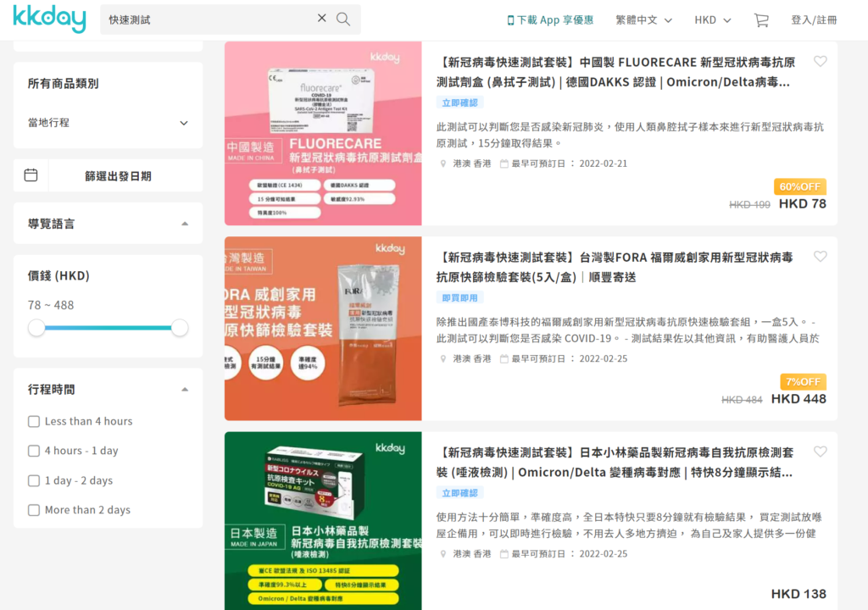Favorite the FORA test kit with the heart icon

tap(820, 256)
